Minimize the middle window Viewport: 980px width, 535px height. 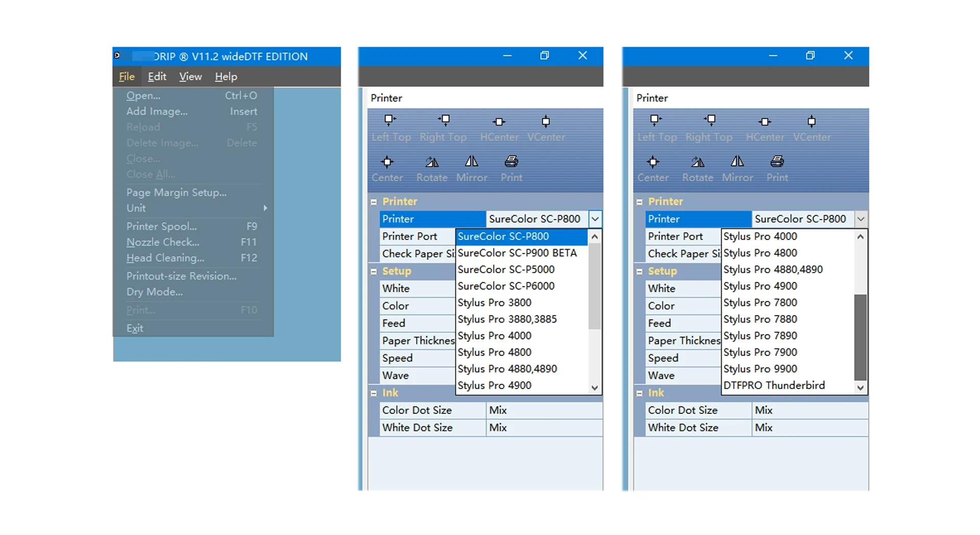tap(507, 56)
